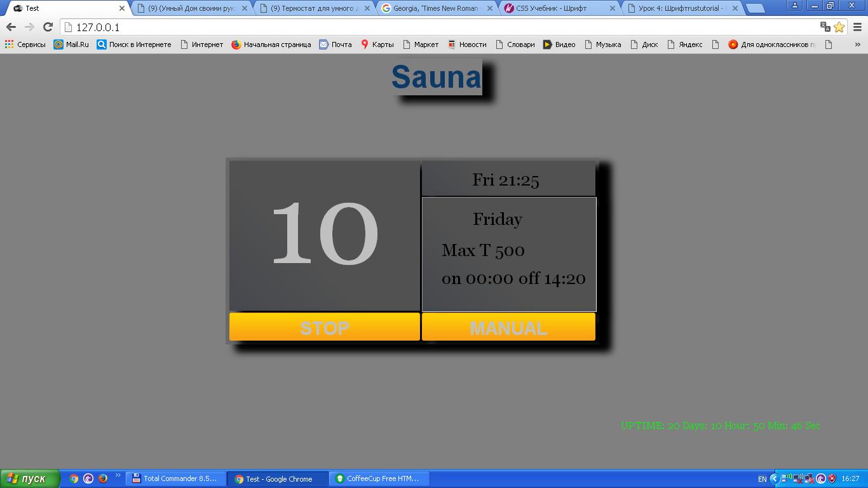Open the Диск bookmark
868x488 pixels.
[644, 44]
